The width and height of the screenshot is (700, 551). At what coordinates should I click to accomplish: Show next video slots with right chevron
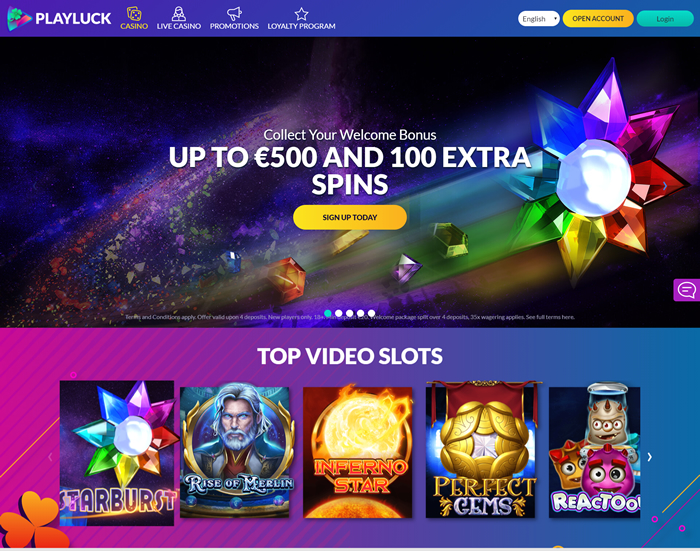(x=650, y=457)
